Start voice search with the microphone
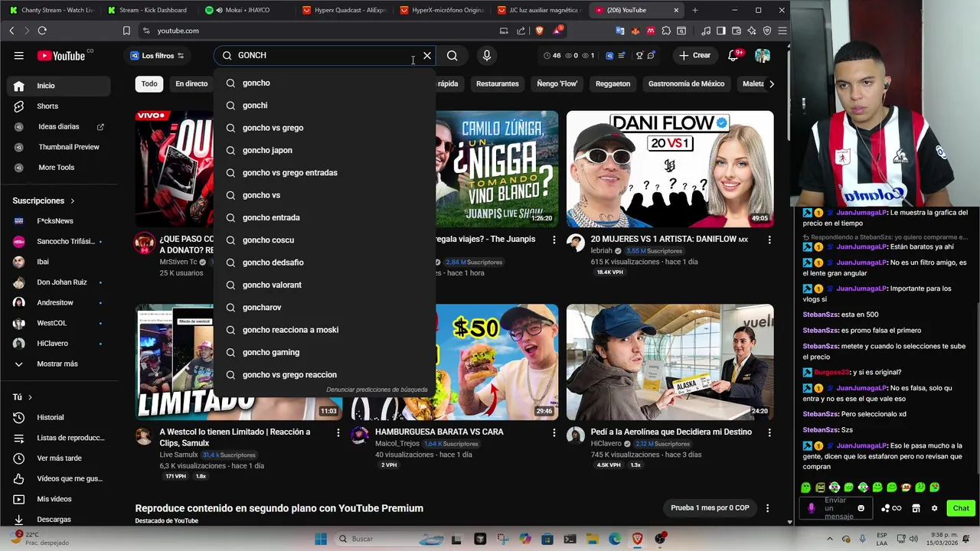The image size is (980, 551). point(487,55)
